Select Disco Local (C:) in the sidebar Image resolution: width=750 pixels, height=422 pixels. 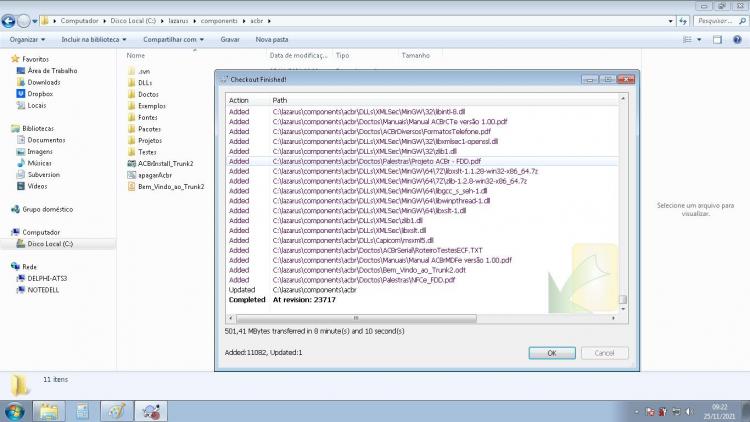(x=45, y=244)
